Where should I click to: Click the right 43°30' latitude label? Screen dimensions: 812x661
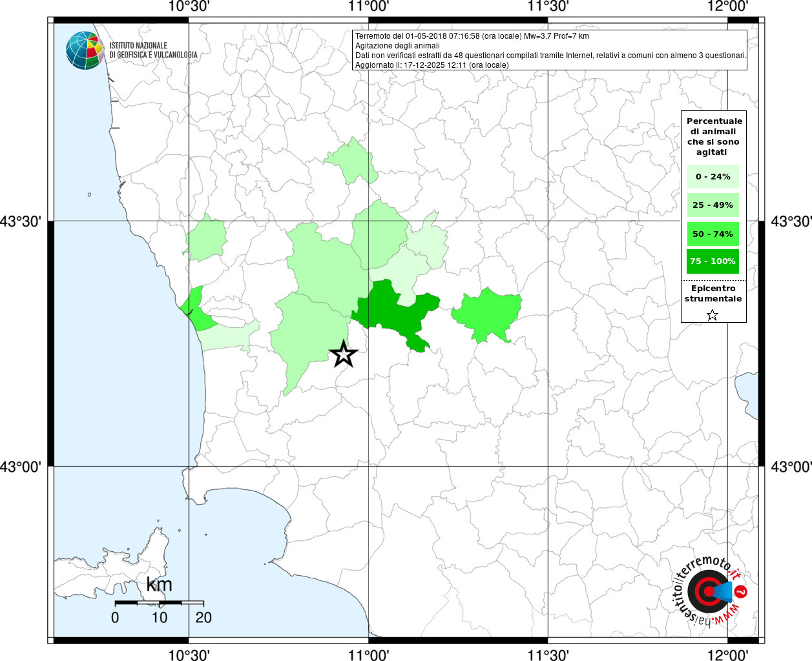pos(791,221)
